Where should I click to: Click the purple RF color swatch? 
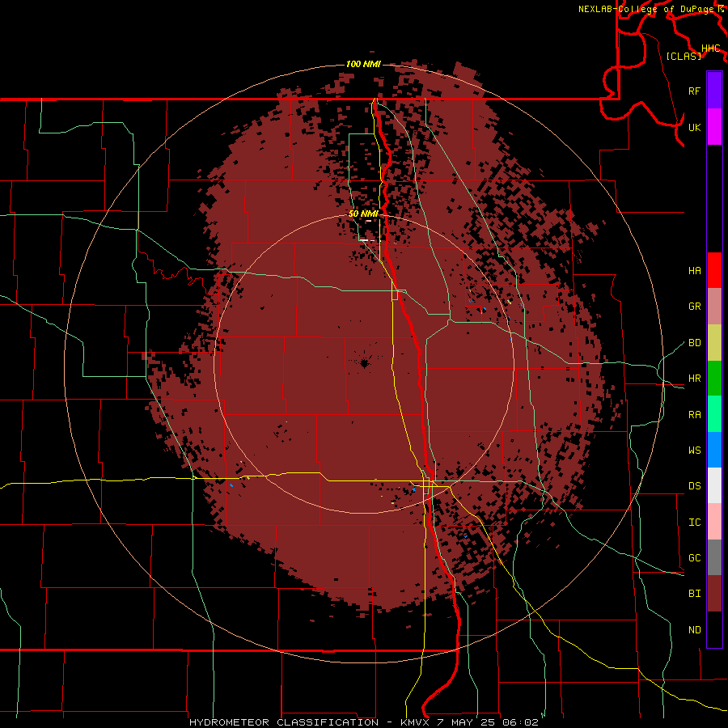coord(714,91)
